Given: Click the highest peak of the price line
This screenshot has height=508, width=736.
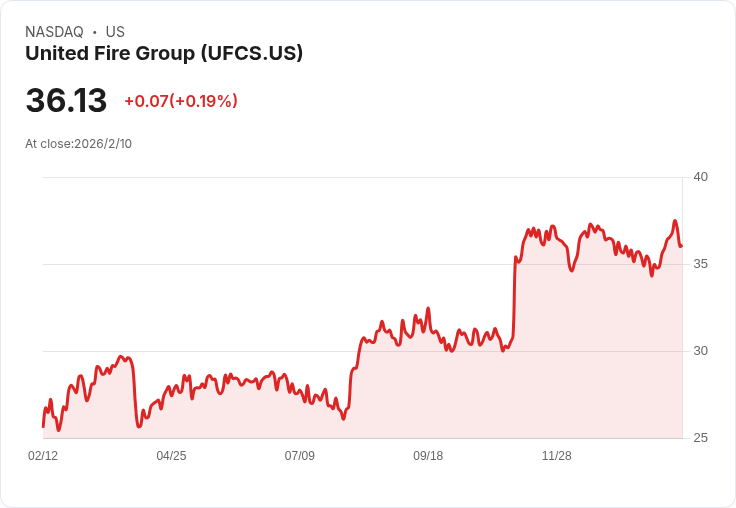Looking at the screenshot, I should click(675, 221).
